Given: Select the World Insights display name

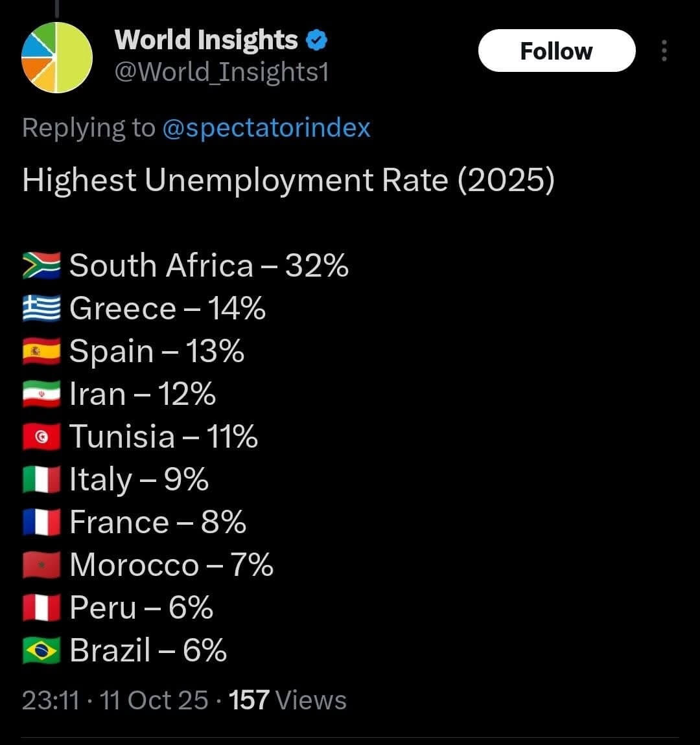Looking at the screenshot, I should pos(206,40).
